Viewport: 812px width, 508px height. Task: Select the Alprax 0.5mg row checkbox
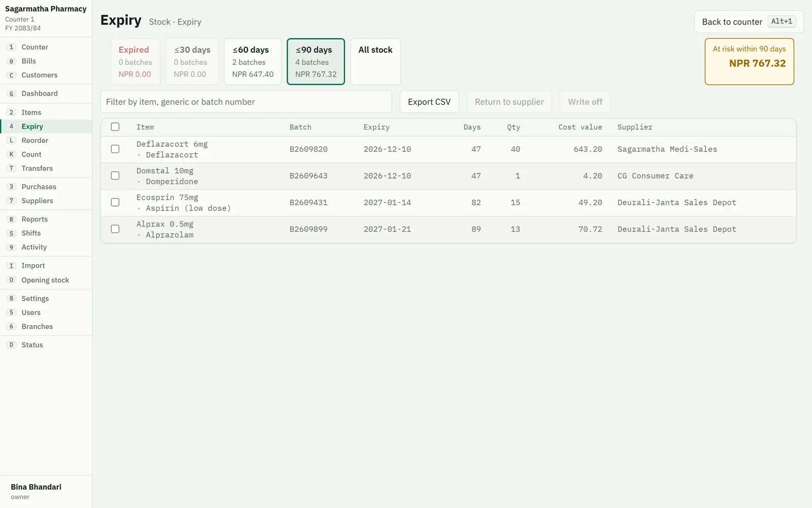[x=115, y=229]
